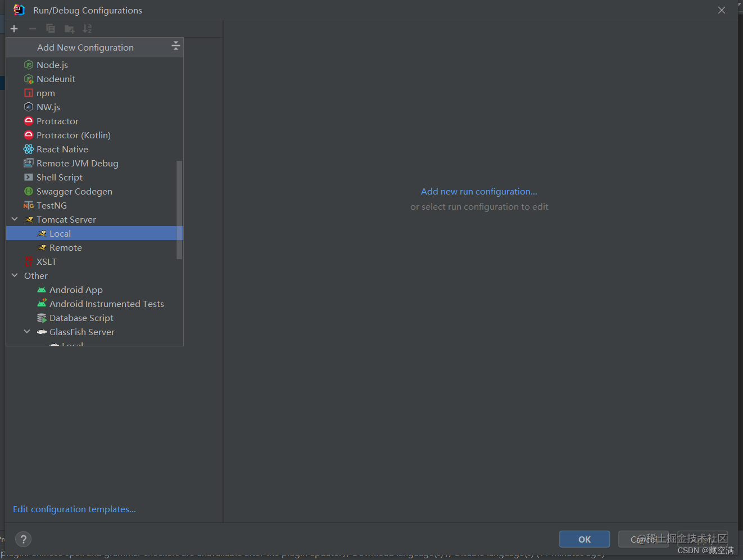Click the TestNG icon
The width and height of the screenshot is (743, 560).
[x=29, y=205]
